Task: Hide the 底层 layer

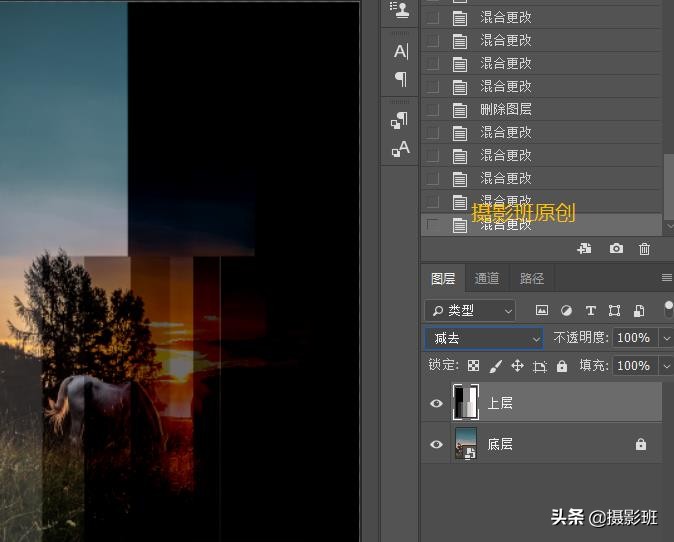Action: pyautogui.click(x=436, y=444)
